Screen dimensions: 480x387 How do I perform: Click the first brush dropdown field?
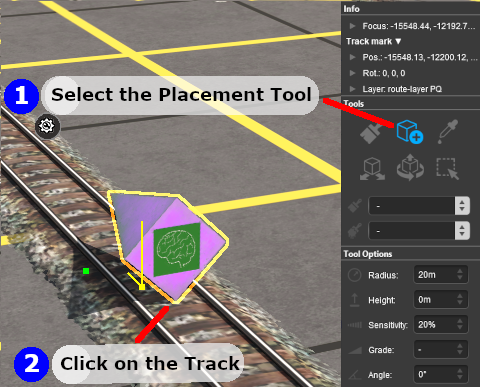pyautogui.click(x=419, y=206)
